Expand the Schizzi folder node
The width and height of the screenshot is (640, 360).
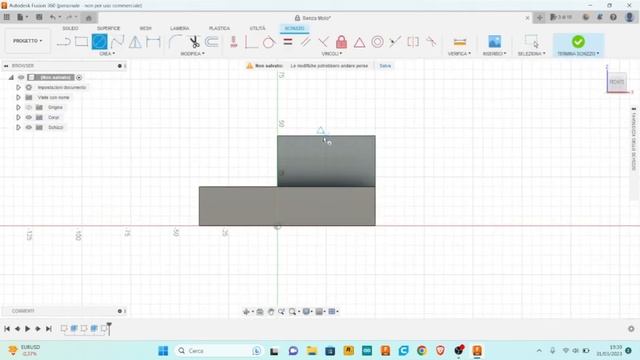[18, 127]
